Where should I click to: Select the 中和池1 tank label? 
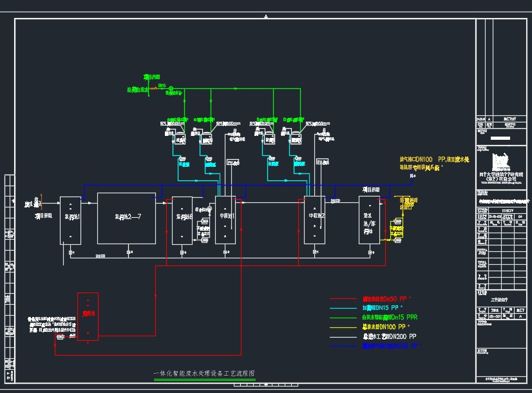pyautogui.click(x=227, y=216)
